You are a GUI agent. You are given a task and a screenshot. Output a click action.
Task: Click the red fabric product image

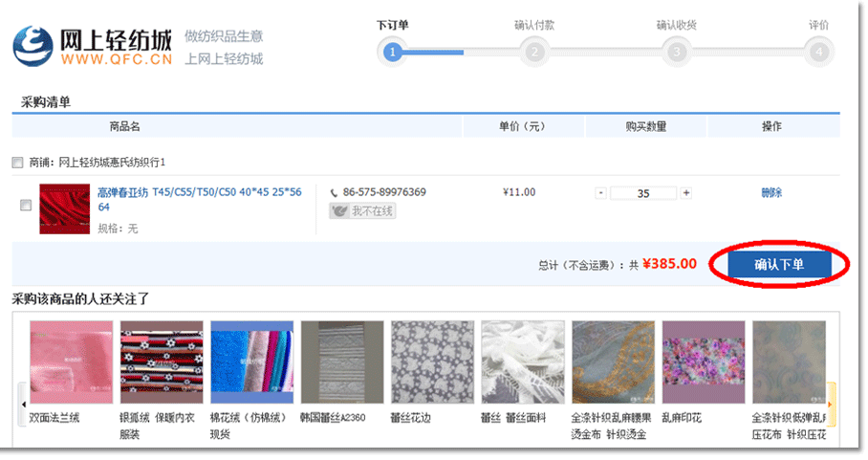[64, 209]
